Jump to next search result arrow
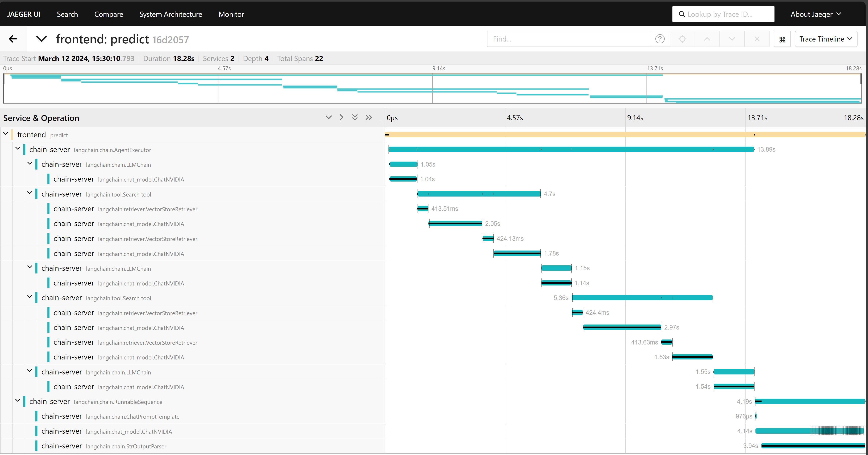868x455 pixels. [x=732, y=39]
